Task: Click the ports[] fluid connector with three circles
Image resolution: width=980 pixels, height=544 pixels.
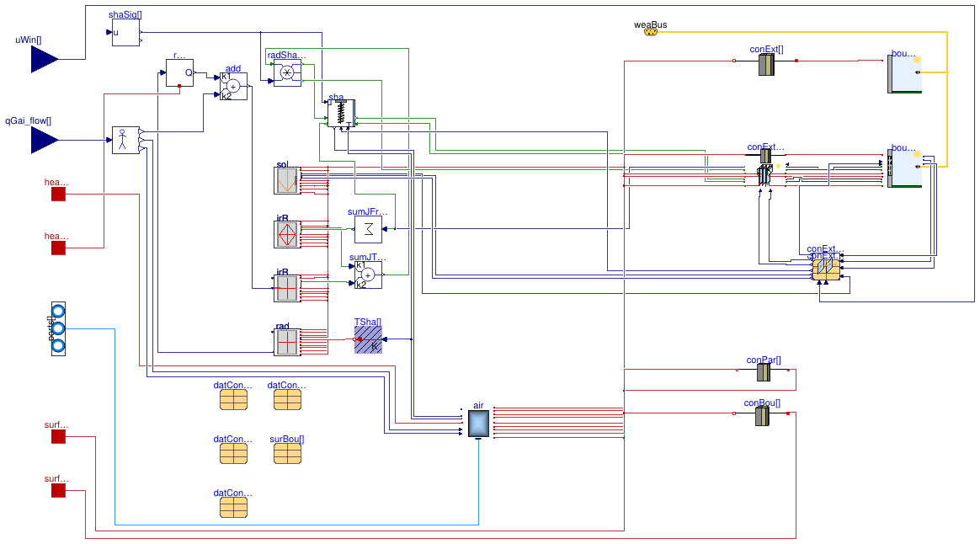Action: [58, 329]
